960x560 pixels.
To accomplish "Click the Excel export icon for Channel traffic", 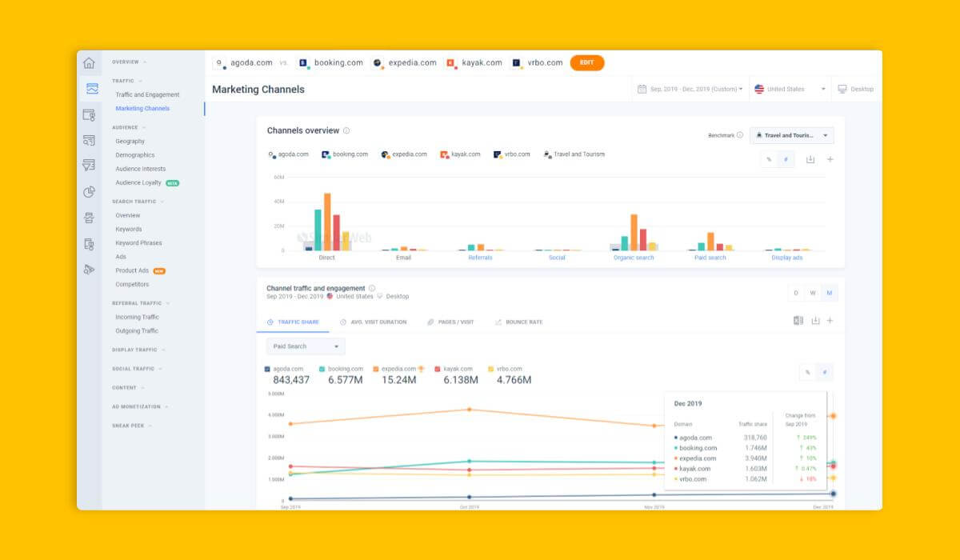I will pos(797,320).
